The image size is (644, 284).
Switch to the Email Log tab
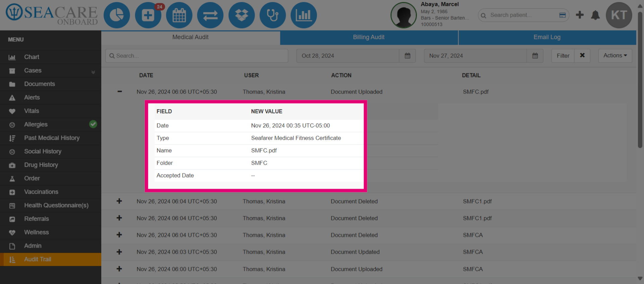coord(547,38)
